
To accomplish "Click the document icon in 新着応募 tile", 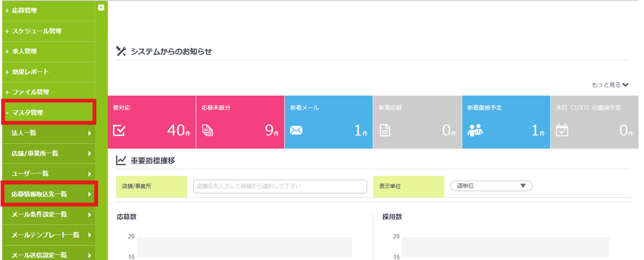I will (x=385, y=131).
